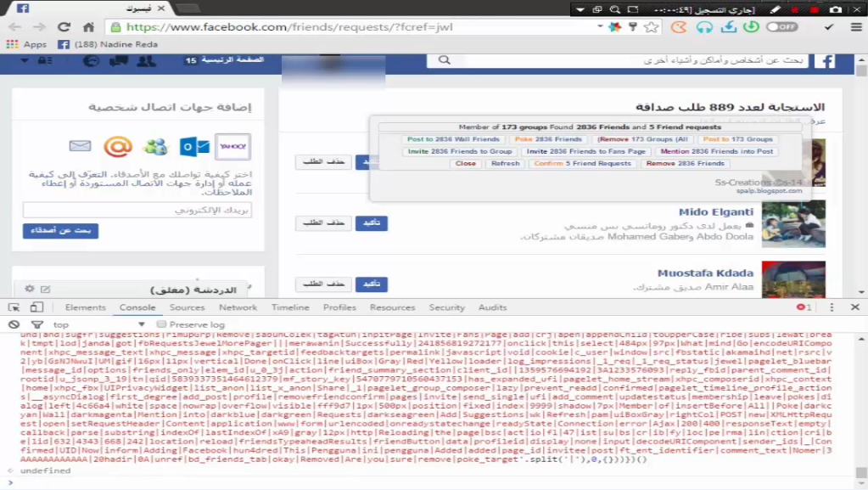868x490 pixels.
Task: Open the green circular download extension
Action: (751, 26)
